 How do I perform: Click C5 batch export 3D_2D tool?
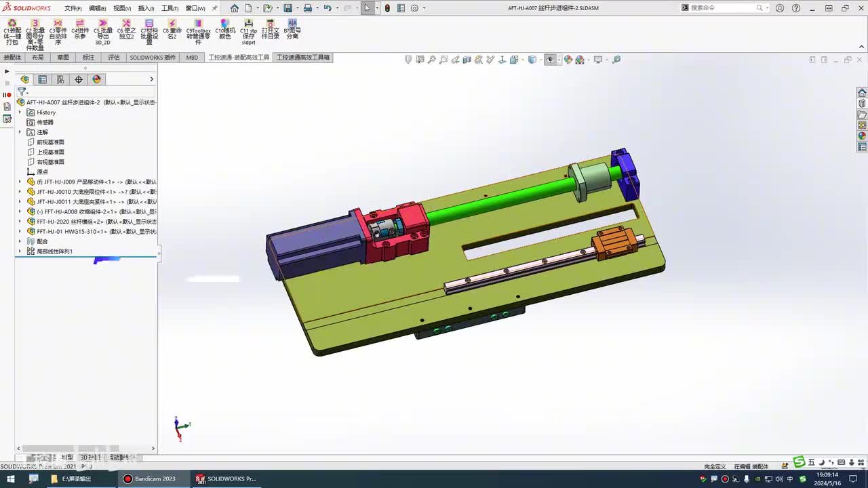[x=103, y=32]
